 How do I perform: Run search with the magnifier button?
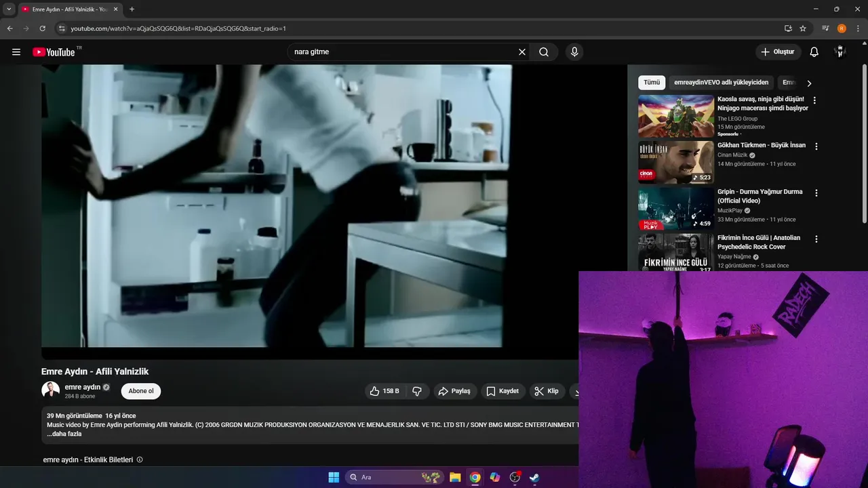click(544, 52)
